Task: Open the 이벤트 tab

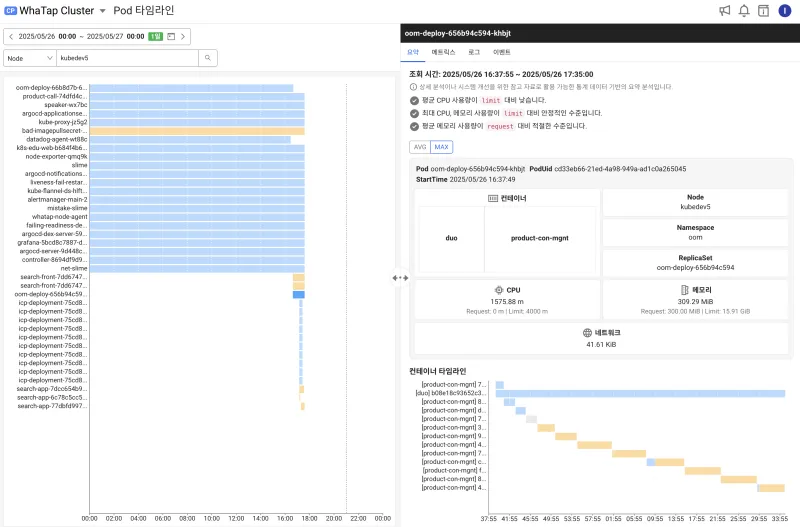Action: (x=502, y=52)
